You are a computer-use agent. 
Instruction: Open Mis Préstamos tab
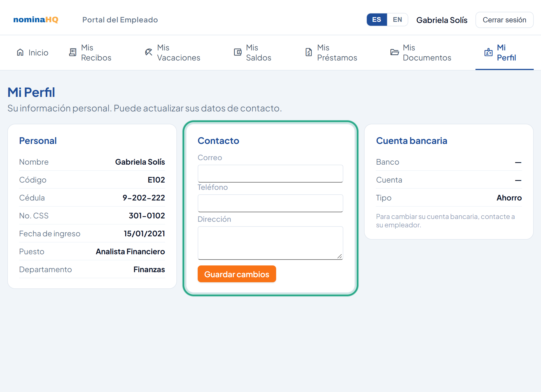[331, 53]
